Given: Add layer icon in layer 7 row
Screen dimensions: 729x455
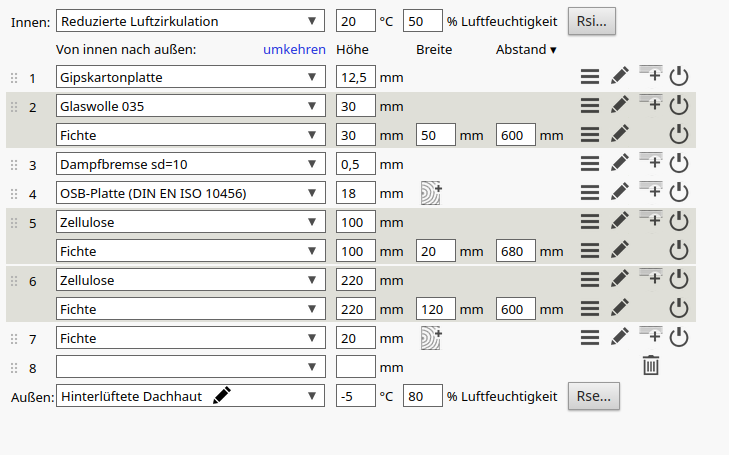Looking at the screenshot, I should click(651, 335).
